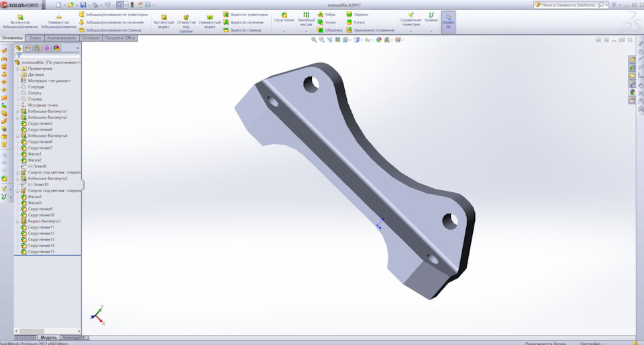Select Boundary Boss/Base (Бобышка на границе)

(110, 30)
